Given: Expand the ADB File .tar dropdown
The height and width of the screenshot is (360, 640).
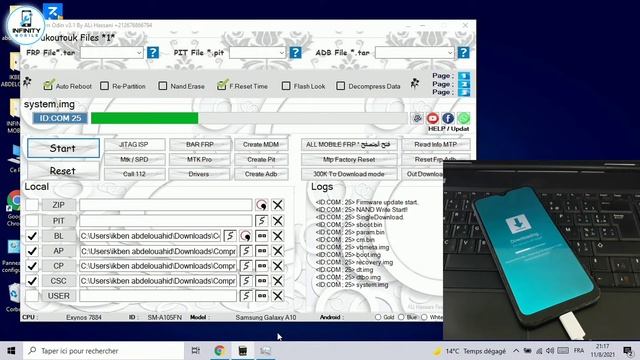Looking at the screenshot, I should [x=450, y=53].
